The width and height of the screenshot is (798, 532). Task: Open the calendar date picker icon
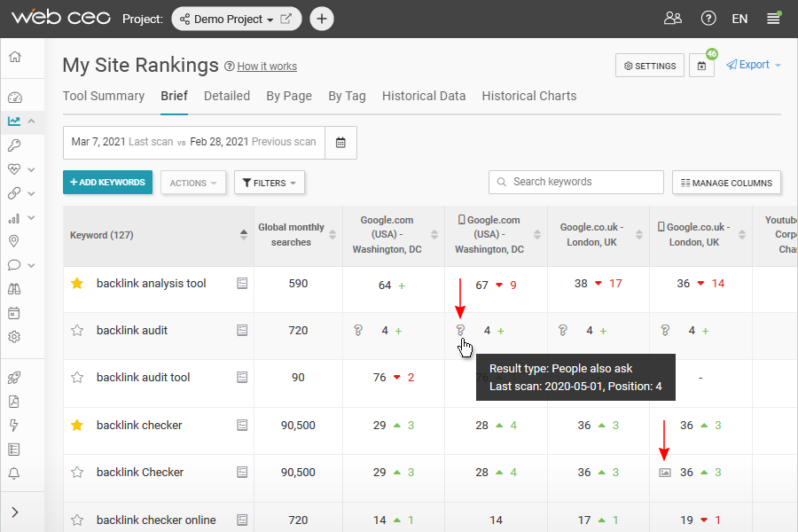click(x=340, y=142)
